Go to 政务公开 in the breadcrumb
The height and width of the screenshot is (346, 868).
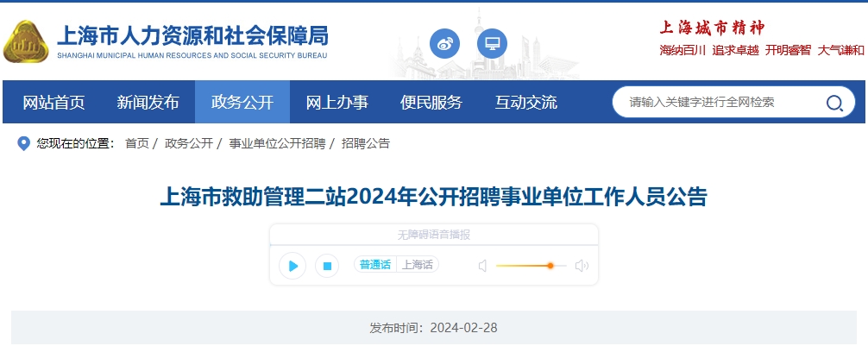click(x=189, y=143)
